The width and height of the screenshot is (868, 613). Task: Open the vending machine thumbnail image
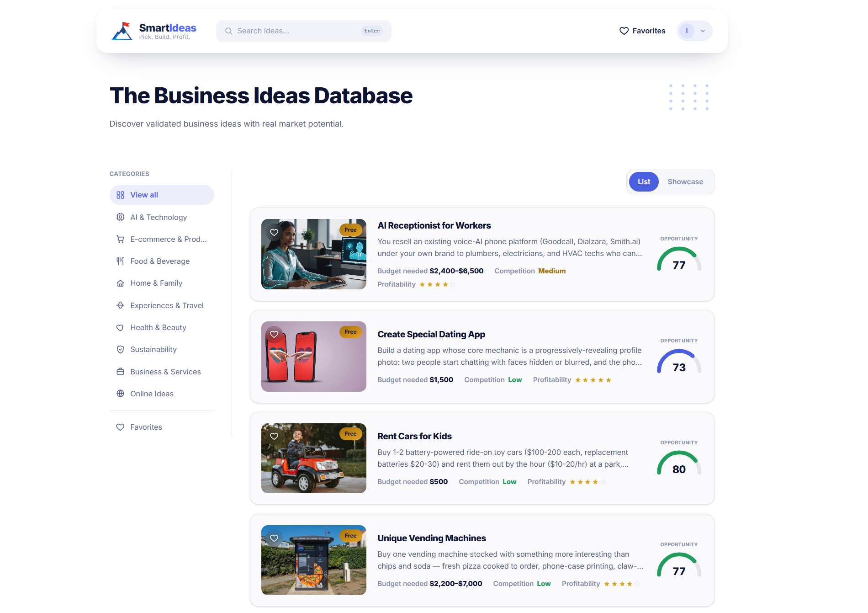pyautogui.click(x=314, y=560)
